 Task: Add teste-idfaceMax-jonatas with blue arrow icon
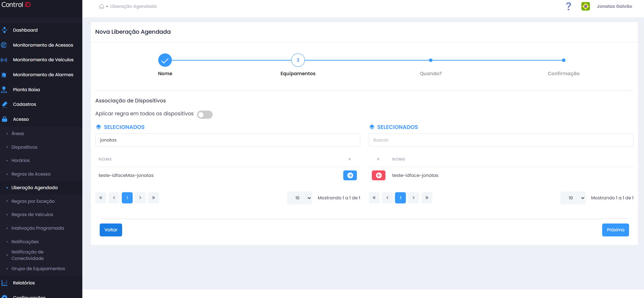pos(350,175)
